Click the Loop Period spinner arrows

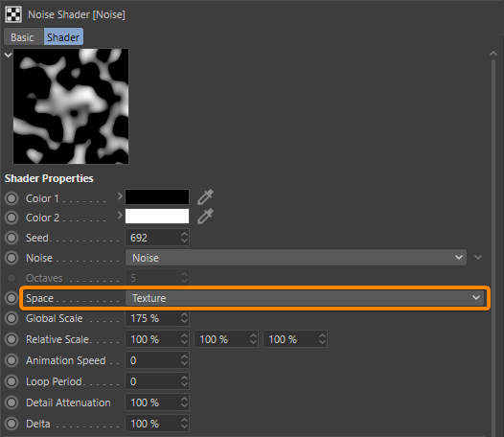[184, 381]
